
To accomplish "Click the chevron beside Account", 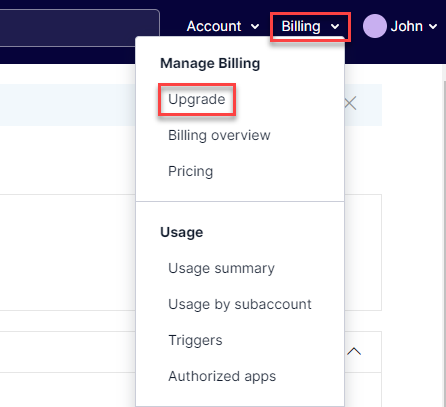I will click(x=255, y=27).
